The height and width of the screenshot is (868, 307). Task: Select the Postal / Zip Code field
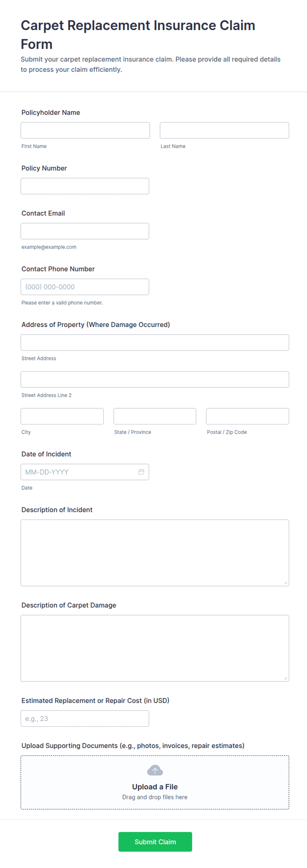[248, 416]
